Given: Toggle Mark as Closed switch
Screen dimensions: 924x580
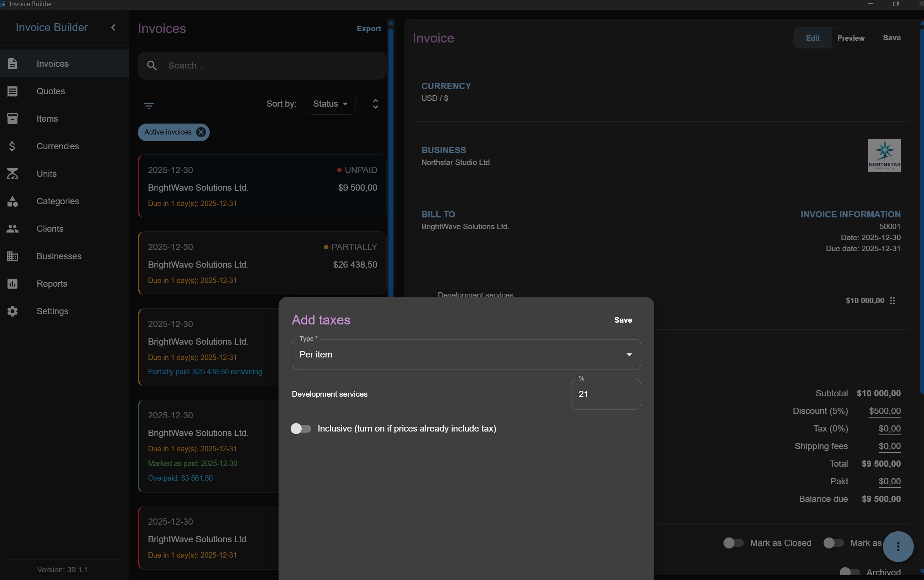Looking at the screenshot, I should coord(733,543).
